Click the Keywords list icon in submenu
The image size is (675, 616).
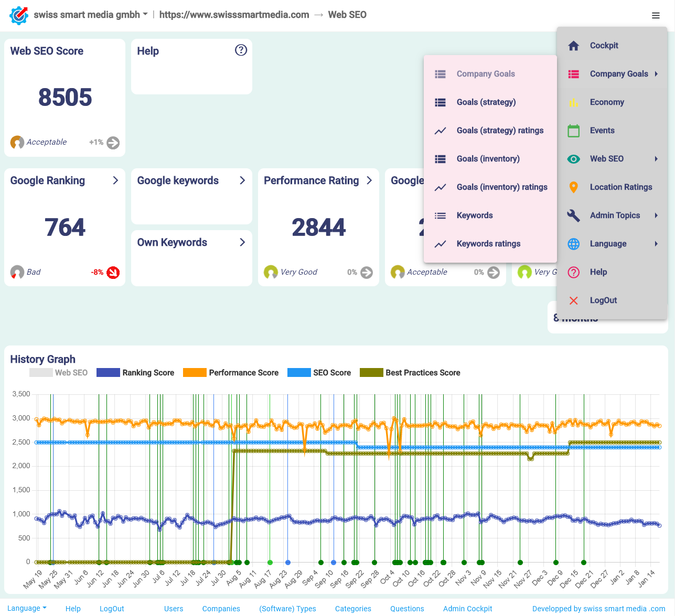441,215
